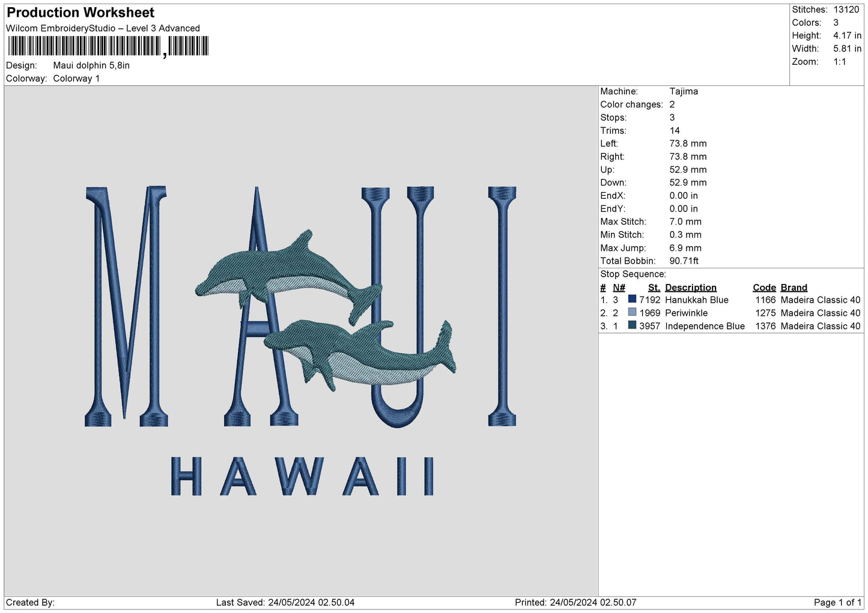Click the 'Production Worksheet' title
The width and height of the screenshot is (868, 613).
coord(80,13)
